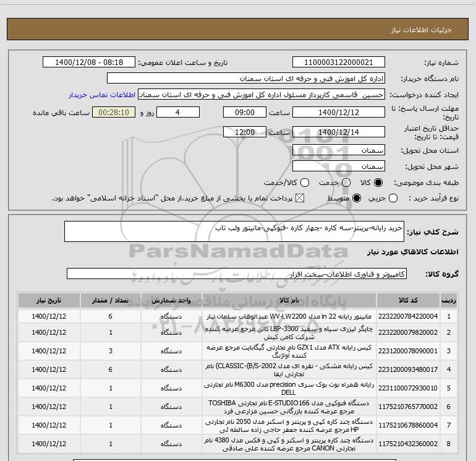Click the delivery city سمنان field
Viewport: 476px width, 461px height.
click(339, 166)
